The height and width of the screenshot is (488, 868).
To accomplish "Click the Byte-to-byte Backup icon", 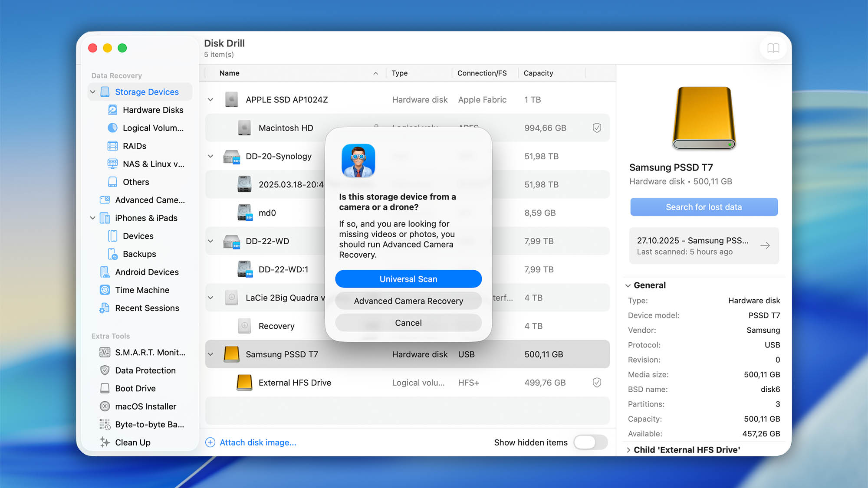I will [104, 424].
